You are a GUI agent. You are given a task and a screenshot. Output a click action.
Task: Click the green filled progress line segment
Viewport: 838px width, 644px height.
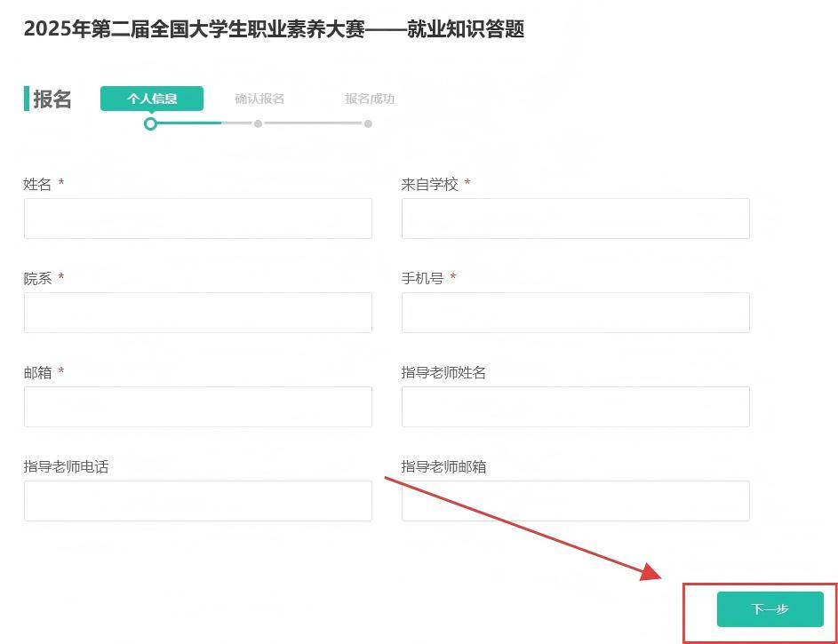(x=188, y=123)
